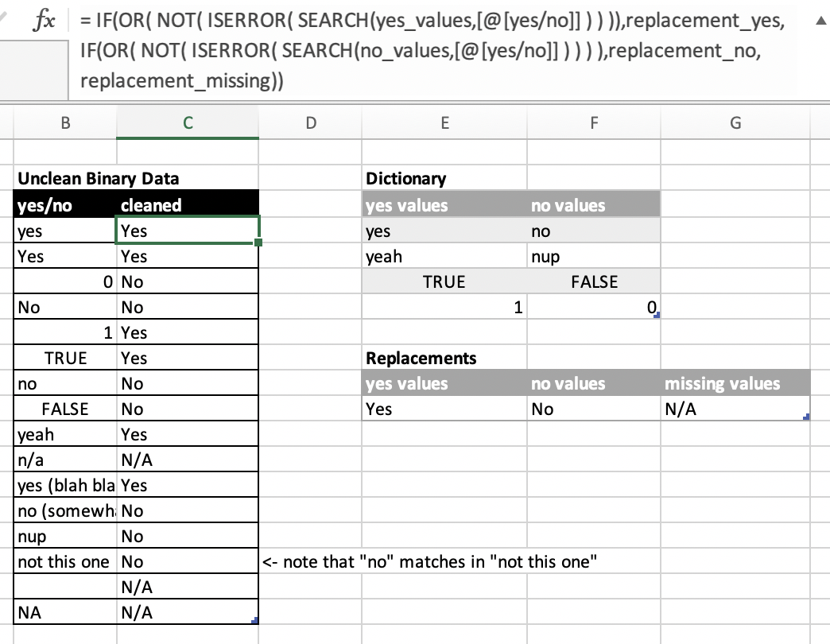Click the 'yeah' cell in the Dictionary table
The height and width of the screenshot is (644, 830).
point(444,257)
